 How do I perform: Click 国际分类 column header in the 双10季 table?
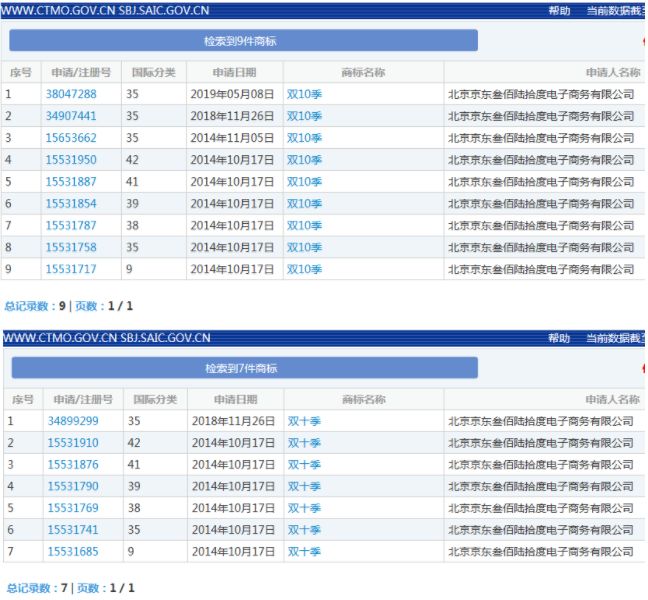click(154, 73)
